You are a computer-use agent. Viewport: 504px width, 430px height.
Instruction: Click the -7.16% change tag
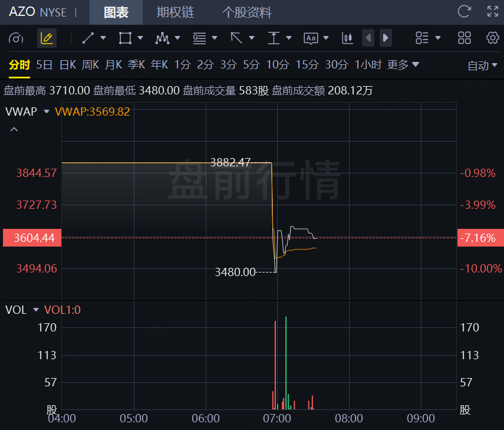point(480,238)
